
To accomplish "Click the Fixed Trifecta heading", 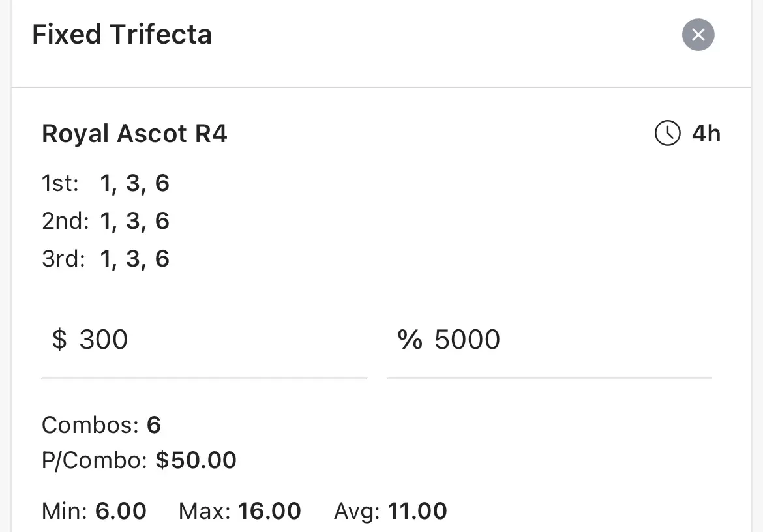I will point(122,35).
